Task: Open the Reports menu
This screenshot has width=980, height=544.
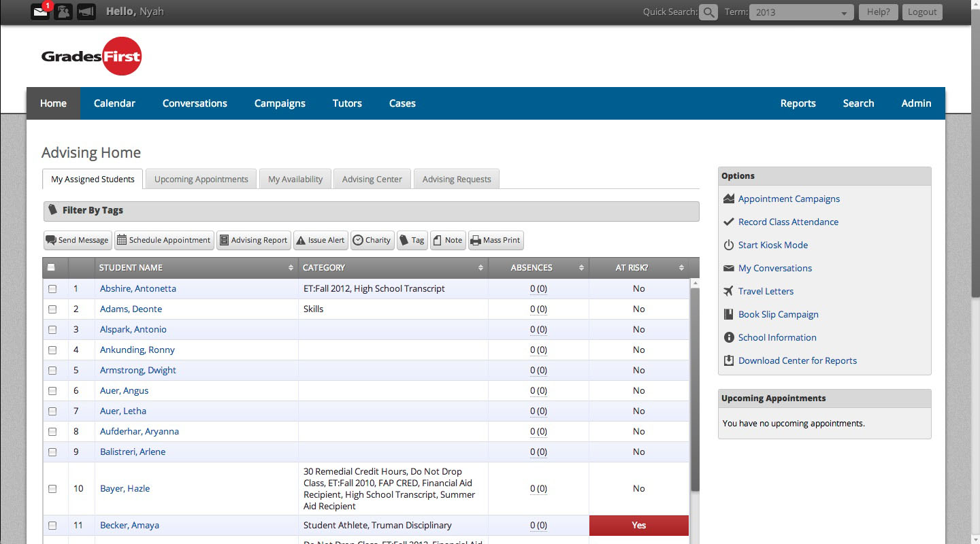Action: (x=798, y=103)
